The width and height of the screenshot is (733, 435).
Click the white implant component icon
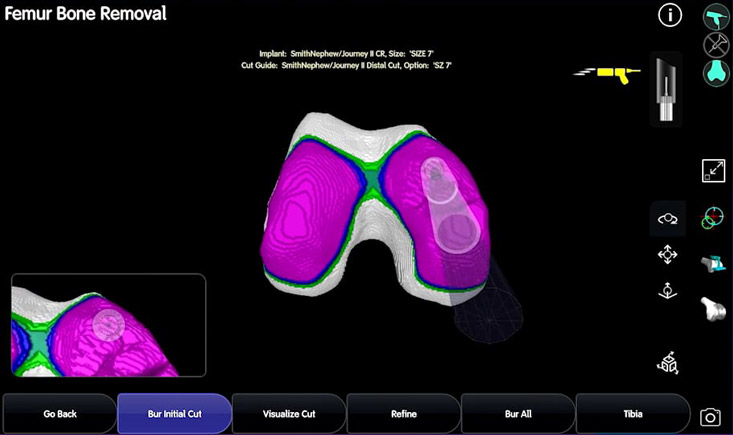pos(713,309)
